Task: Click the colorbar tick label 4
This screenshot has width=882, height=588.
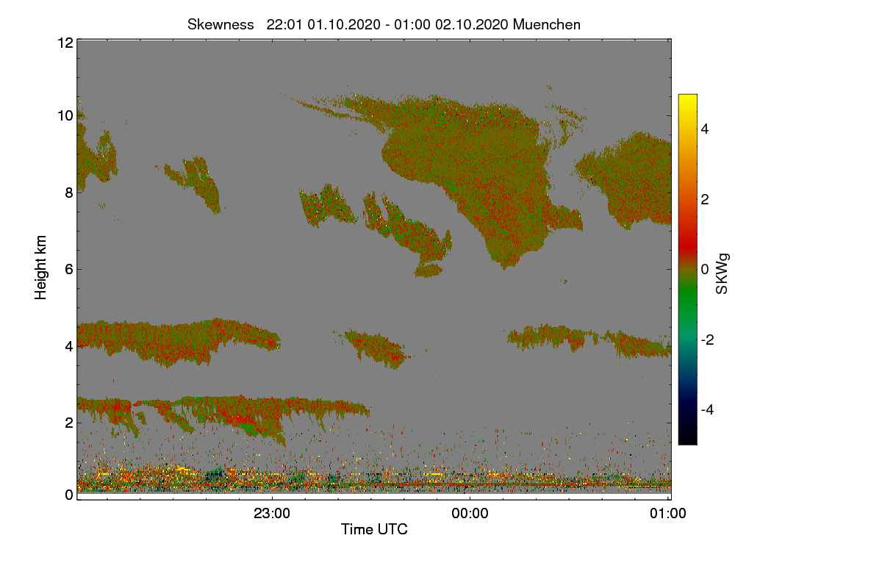Action: coord(706,129)
